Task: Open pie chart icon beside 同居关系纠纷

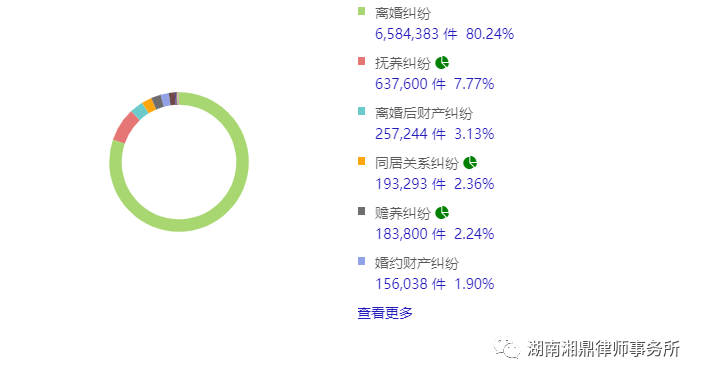Action: pyautogui.click(x=470, y=162)
